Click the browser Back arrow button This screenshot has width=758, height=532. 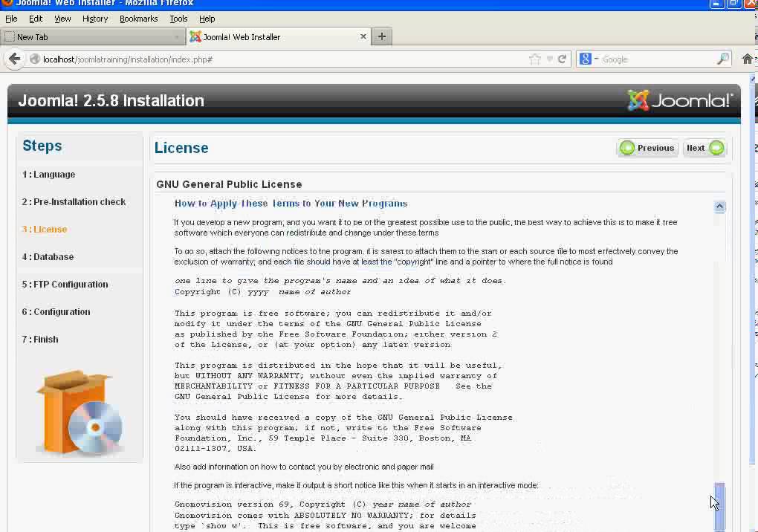15,59
